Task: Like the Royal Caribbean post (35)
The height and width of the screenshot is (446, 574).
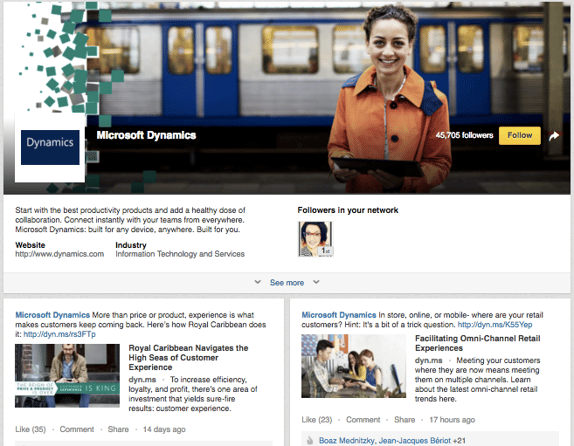Action: 30,429
